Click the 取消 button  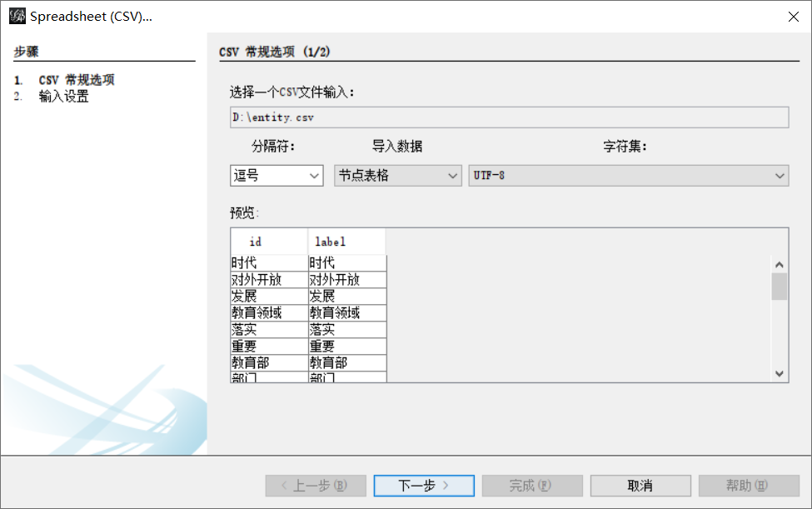tap(640, 486)
